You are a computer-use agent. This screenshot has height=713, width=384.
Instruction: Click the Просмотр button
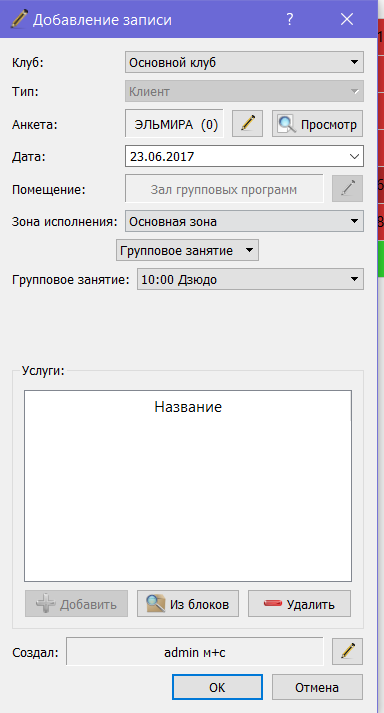tap(318, 123)
